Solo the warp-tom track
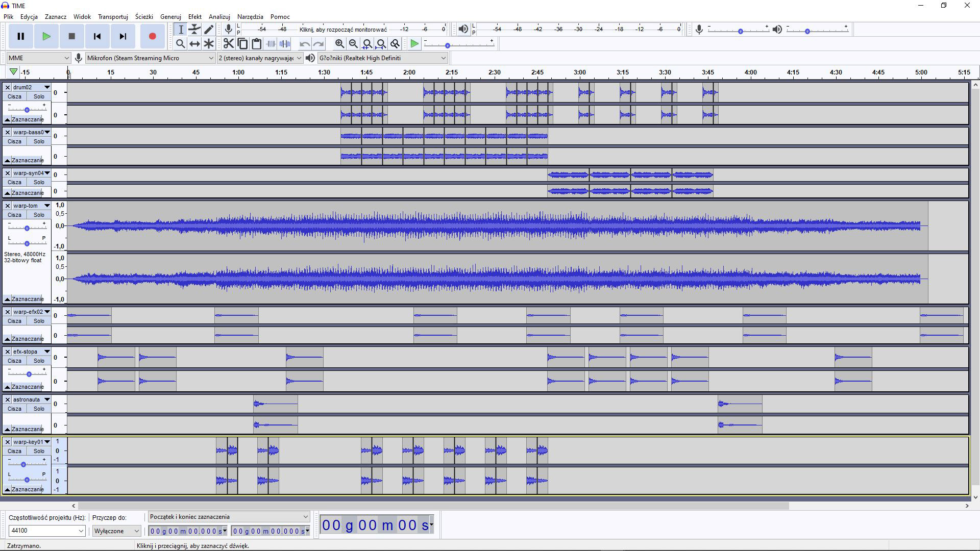 coord(39,215)
